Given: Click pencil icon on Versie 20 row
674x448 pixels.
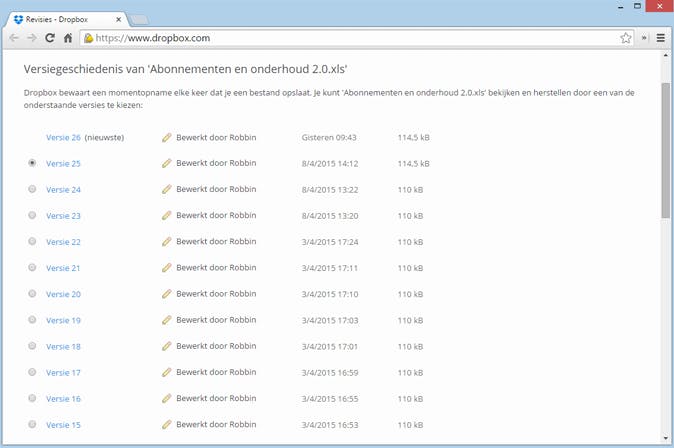Looking at the screenshot, I should (167, 294).
